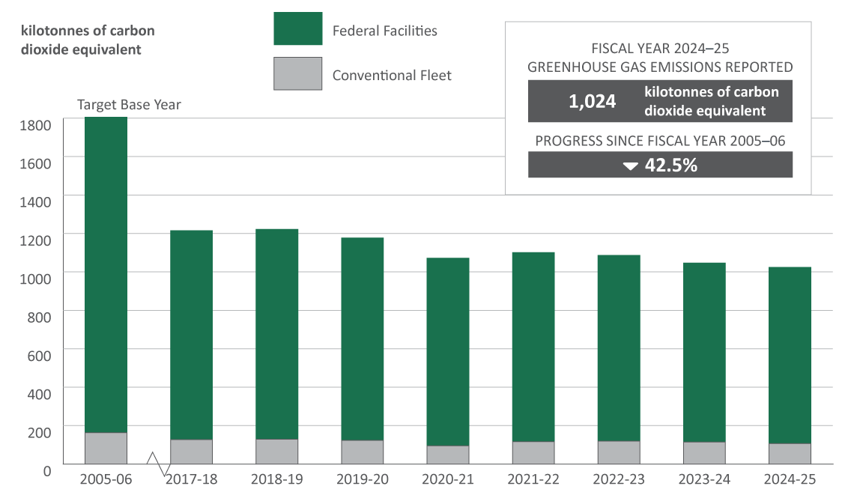Screen dimensions: 854x504
Task: Click the 2005-06 green bar segment
Action: click(x=106, y=275)
